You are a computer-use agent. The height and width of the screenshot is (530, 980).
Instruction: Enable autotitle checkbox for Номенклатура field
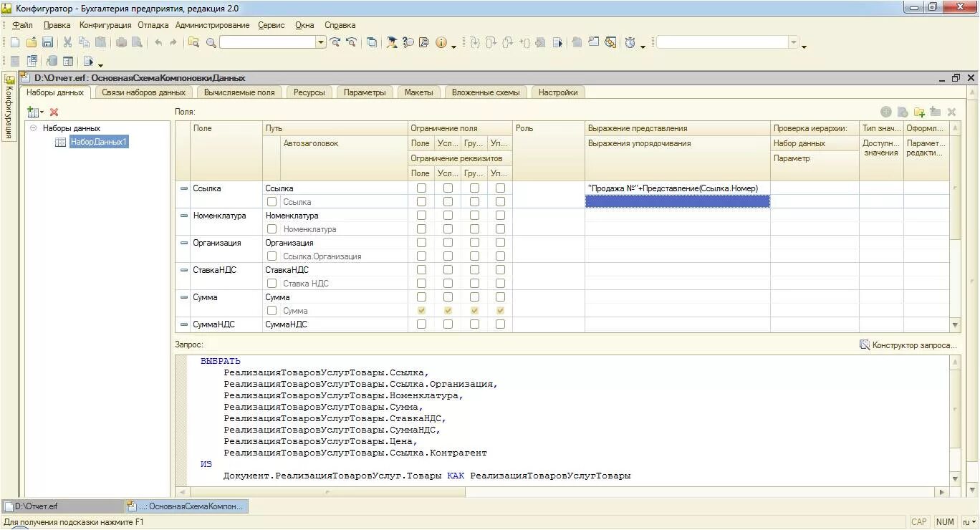tap(272, 229)
